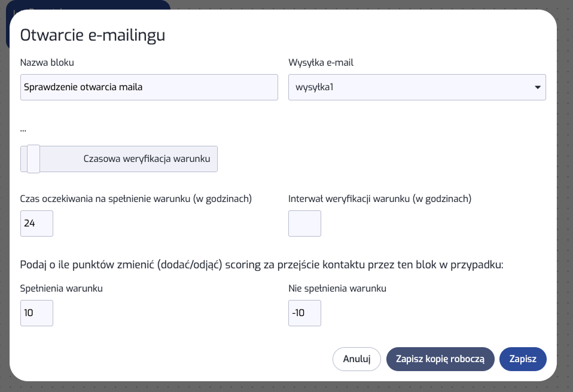Toggle the Czasowa weryfikacja warunku switch handle
Screen dimensions: 573x392
[33, 159]
